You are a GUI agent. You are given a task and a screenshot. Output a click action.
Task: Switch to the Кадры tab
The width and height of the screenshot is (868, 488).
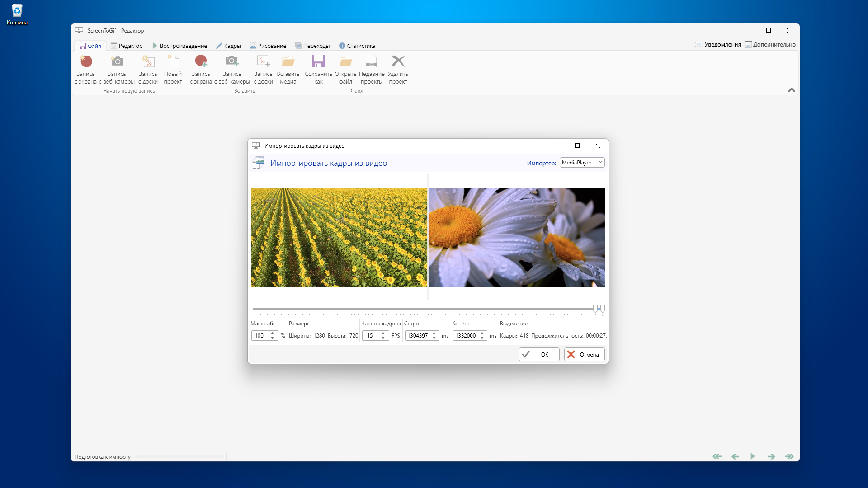(x=228, y=46)
